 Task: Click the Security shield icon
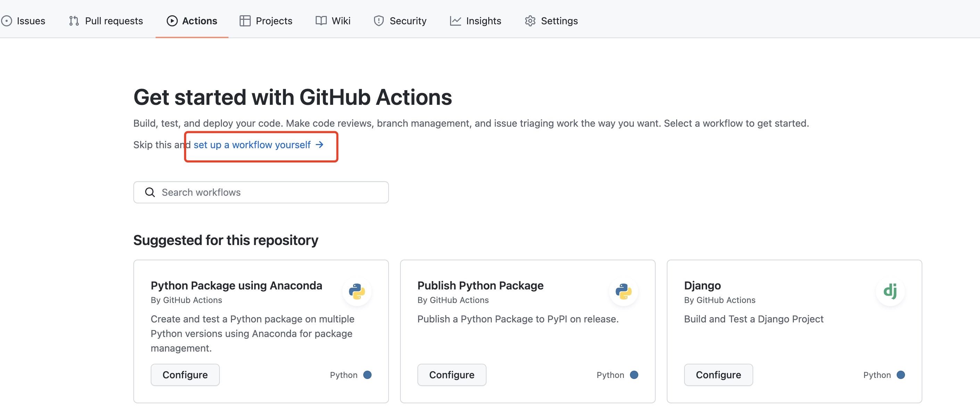[379, 21]
